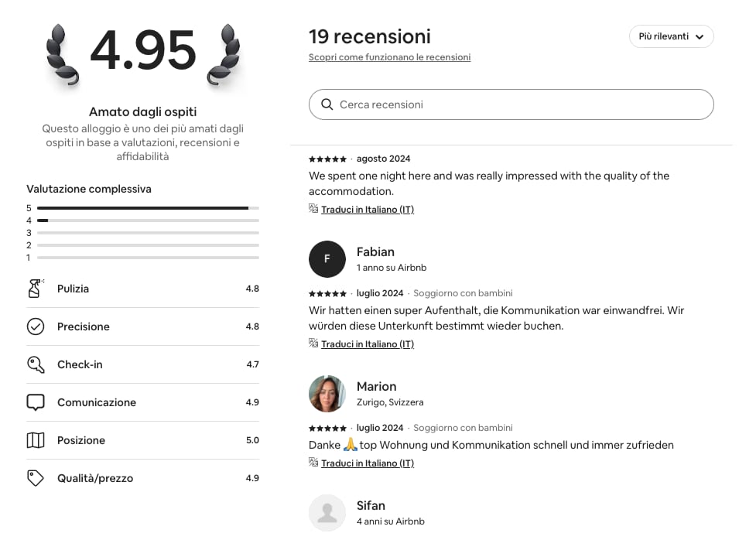Translate Marion's review to Italian
Viewport: 756px width, 540px height.
[368, 463]
